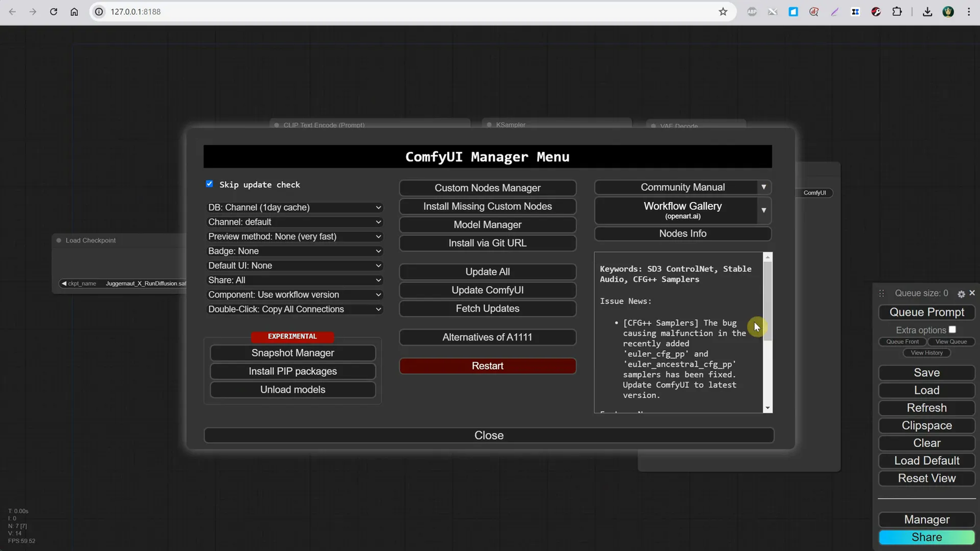
Task: Open the Model Manager
Action: pyautogui.click(x=488, y=225)
